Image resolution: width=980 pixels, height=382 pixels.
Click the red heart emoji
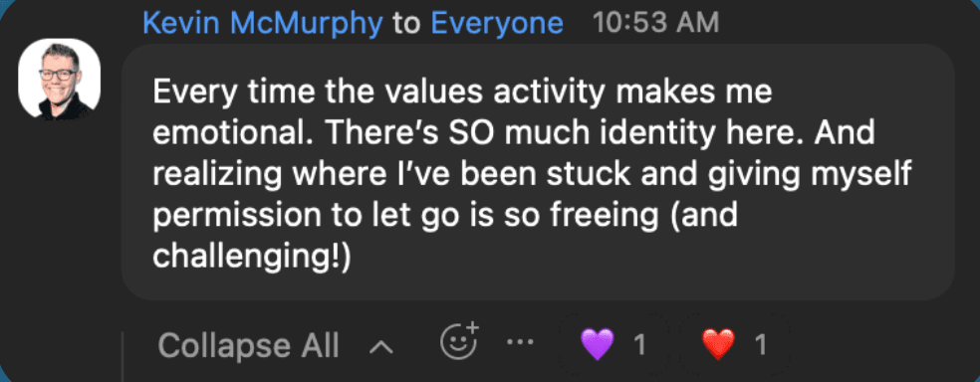718,344
